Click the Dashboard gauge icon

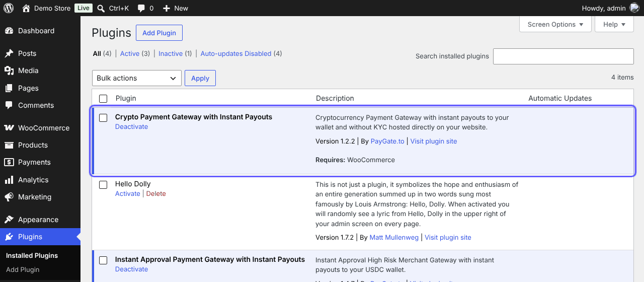pos(9,31)
